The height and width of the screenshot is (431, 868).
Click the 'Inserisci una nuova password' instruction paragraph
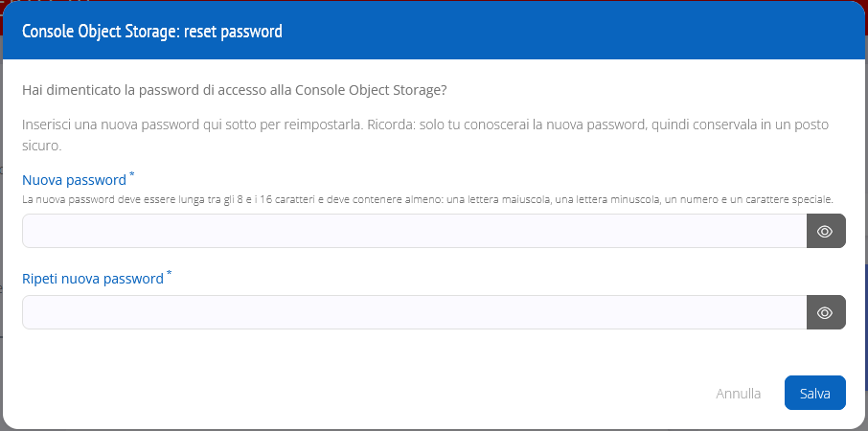(x=424, y=125)
